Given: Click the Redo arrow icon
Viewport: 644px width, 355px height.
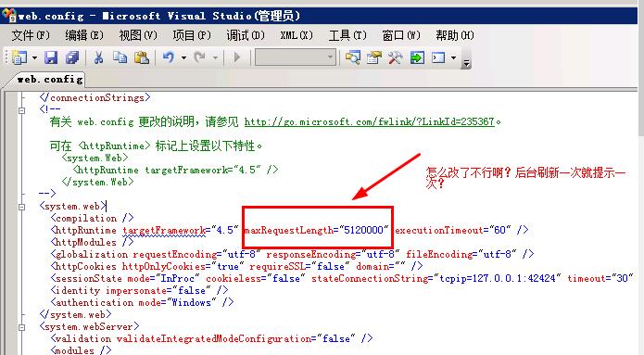Looking at the screenshot, I should point(199,57).
